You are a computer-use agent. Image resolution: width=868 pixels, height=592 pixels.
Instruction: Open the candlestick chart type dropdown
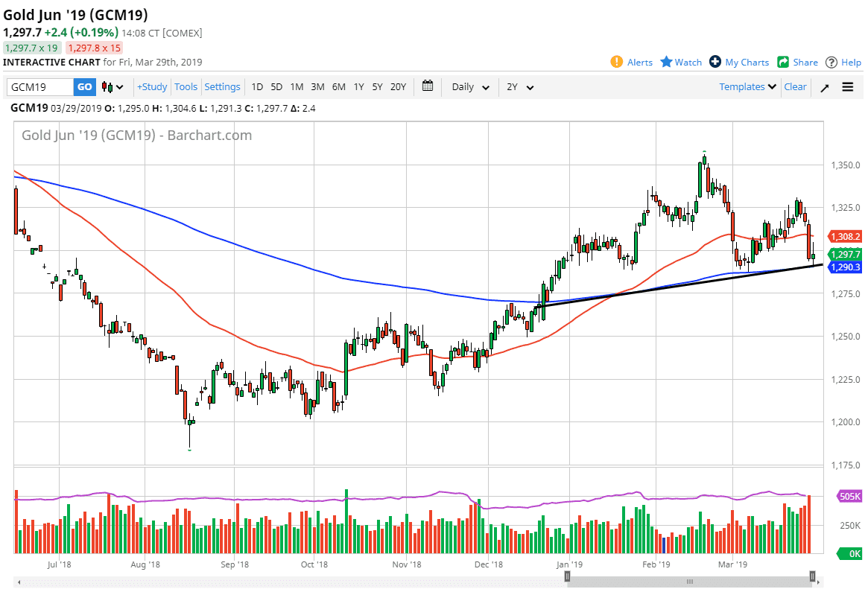114,87
